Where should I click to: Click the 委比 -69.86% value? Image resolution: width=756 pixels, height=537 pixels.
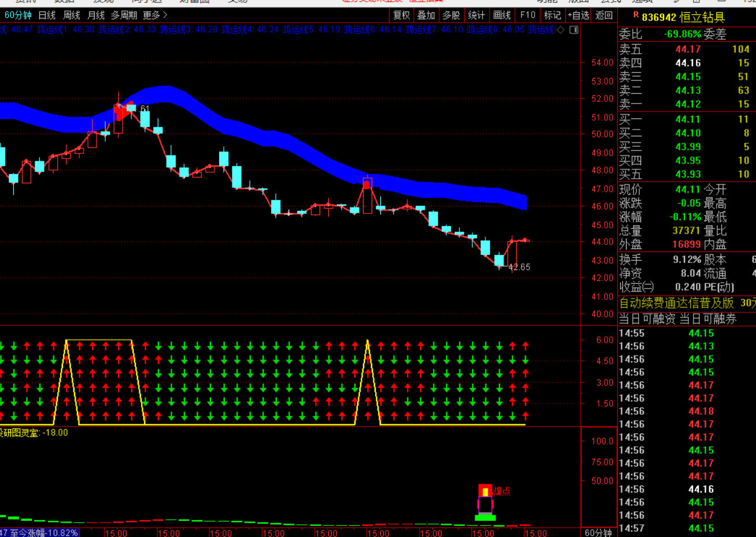[683, 34]
